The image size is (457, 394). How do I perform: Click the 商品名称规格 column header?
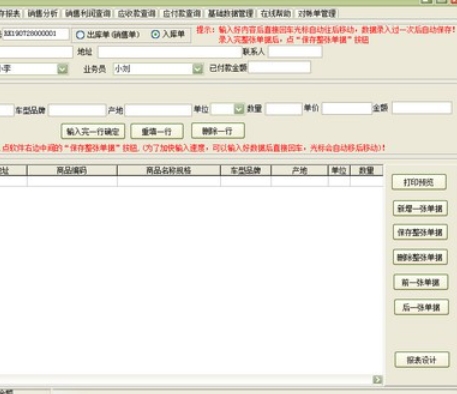coord(169,170)
